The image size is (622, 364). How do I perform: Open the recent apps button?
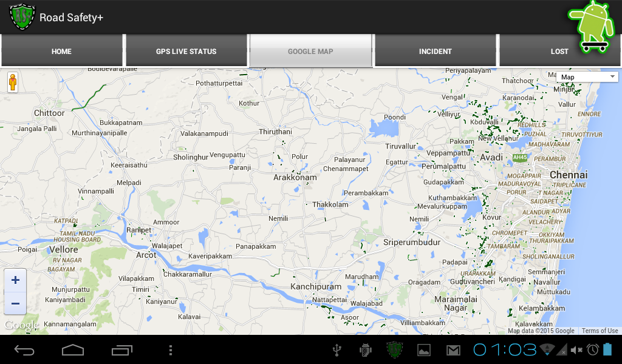[121, 349]
